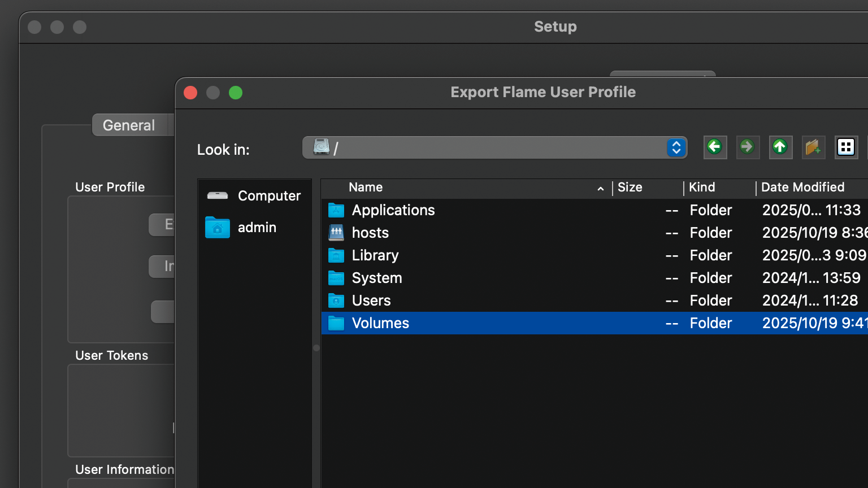
Task: Select the Applications folder
Action: [x=393, y=210]
